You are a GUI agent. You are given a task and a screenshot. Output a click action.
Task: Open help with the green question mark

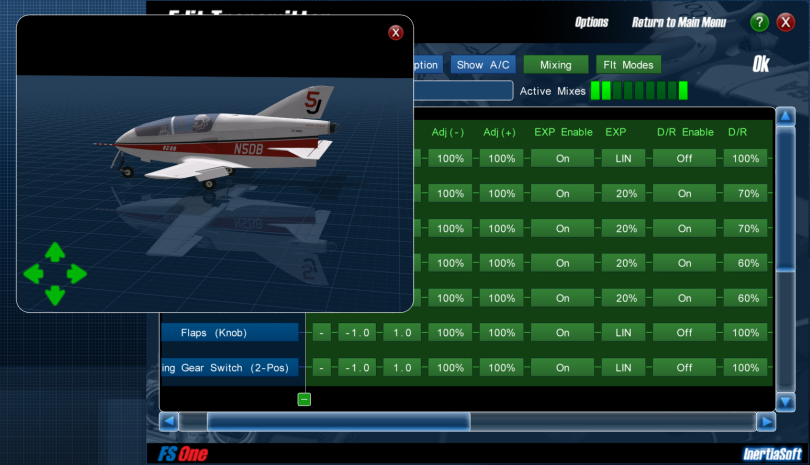point(759,22)
